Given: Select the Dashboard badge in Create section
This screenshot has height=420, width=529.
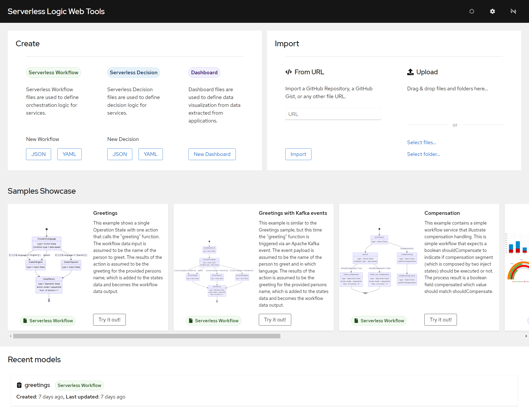Looking at the screenshot, I should 204,72.
